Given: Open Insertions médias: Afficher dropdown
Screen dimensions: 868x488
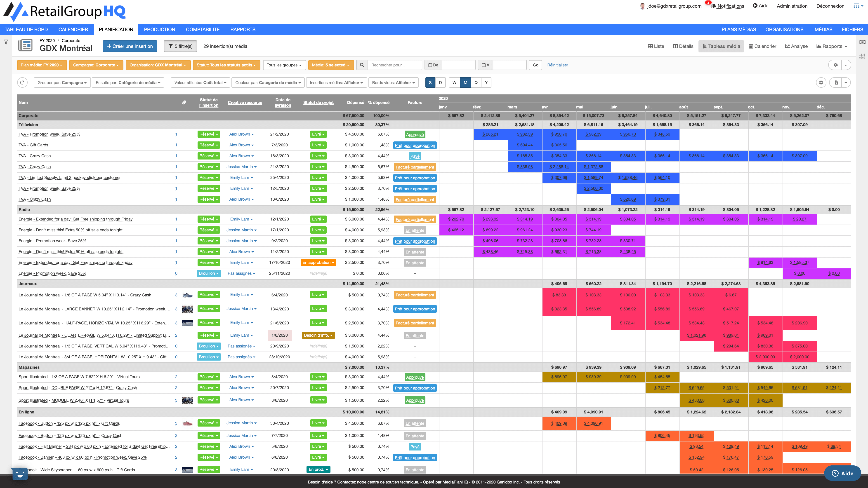Looking at the screenshot, I should 336,82.
